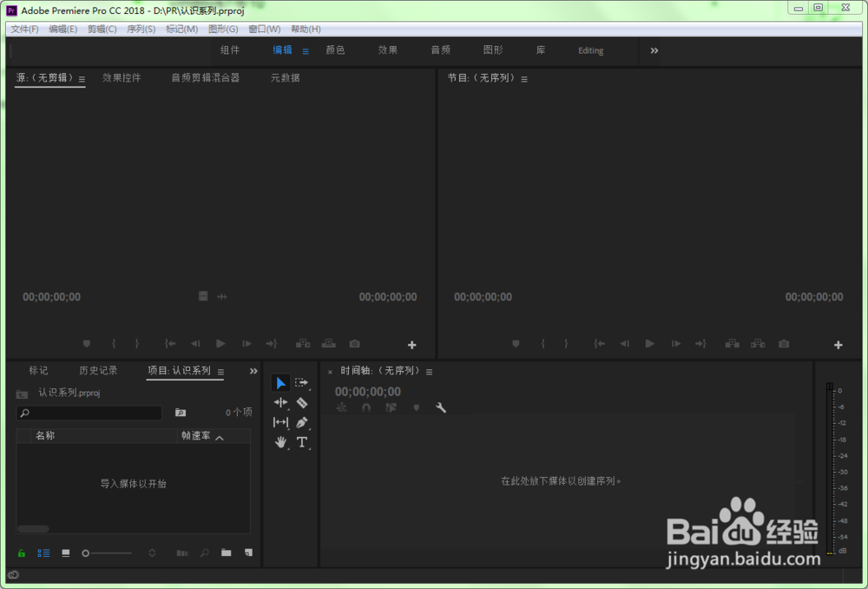Switch to 效果 workspace

click(387, 50)
